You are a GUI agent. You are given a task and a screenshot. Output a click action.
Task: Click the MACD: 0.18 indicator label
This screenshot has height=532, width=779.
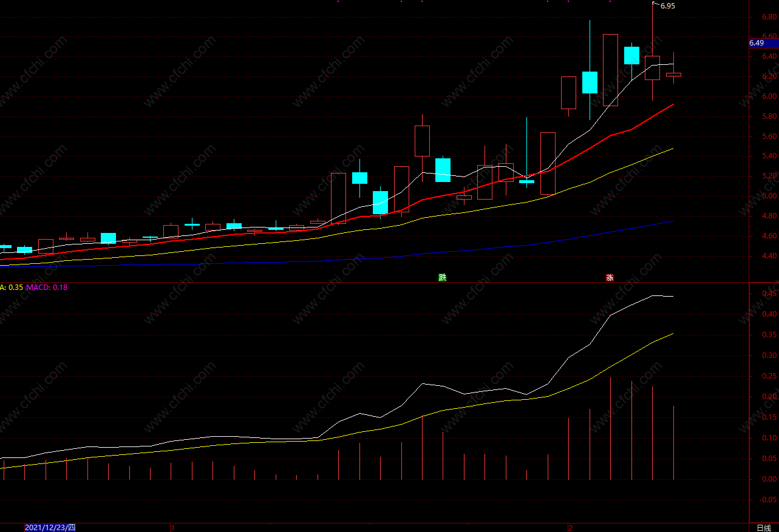pyautogui.click(x=47, y=288)
